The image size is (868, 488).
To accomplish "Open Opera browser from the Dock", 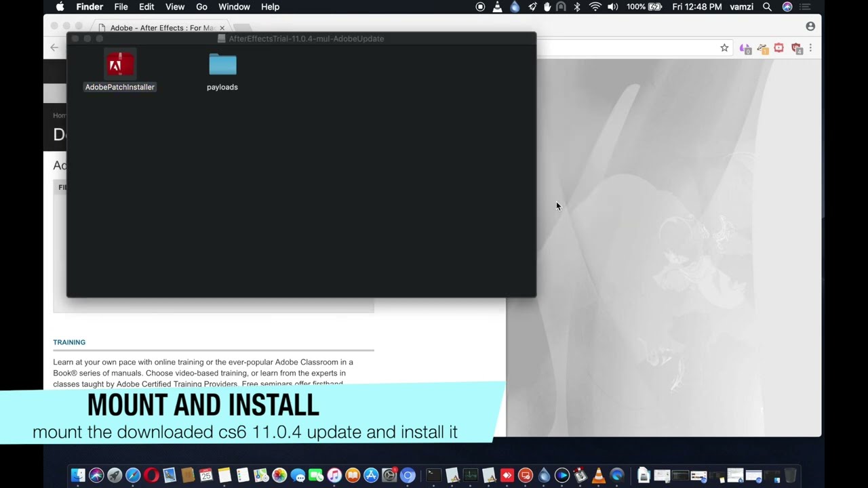I will 151,476.
